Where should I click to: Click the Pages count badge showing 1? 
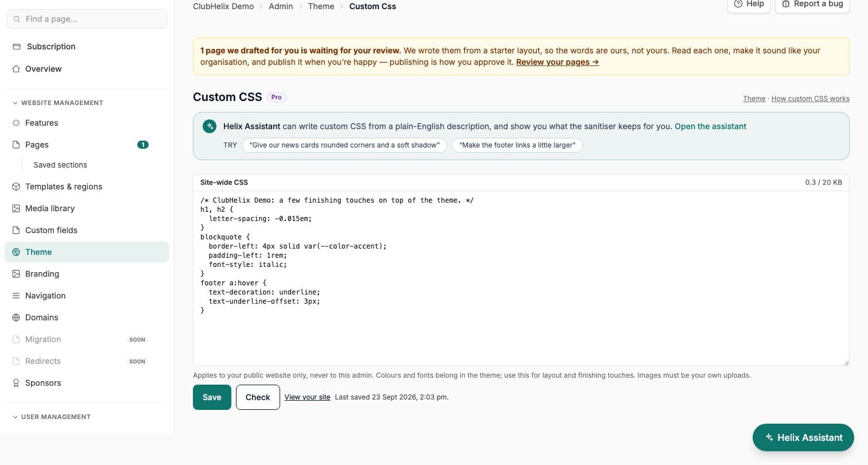click(143, 145)
